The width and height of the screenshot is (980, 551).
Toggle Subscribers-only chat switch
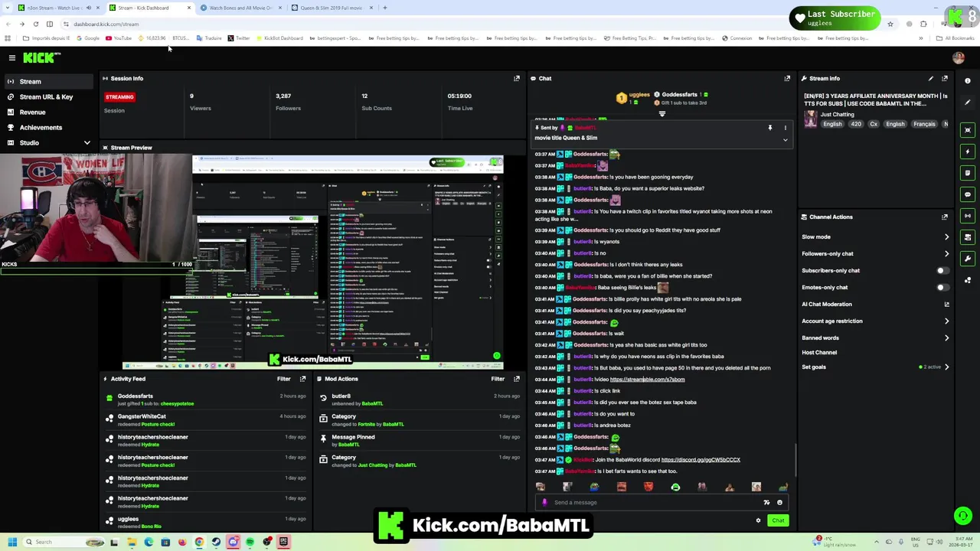942,271
